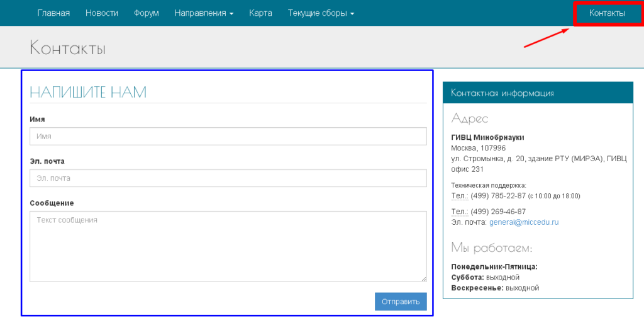Focus the Имя text field
This screenshot has height=318, width=644.
228,136
